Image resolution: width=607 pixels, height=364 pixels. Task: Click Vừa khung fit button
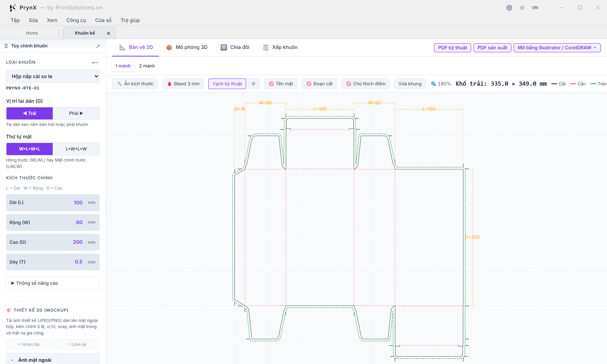coord(410,84)
